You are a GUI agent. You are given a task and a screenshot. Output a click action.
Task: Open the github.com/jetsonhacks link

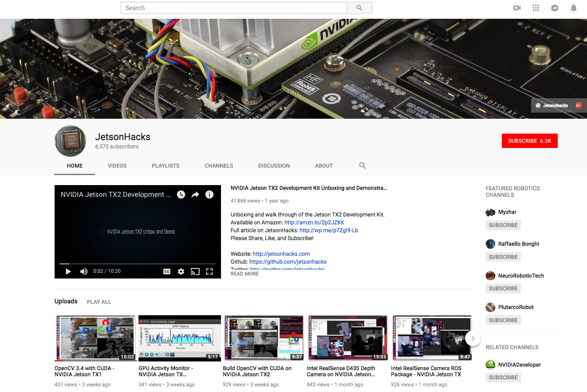pyautogui.click(x=288, y=262)
